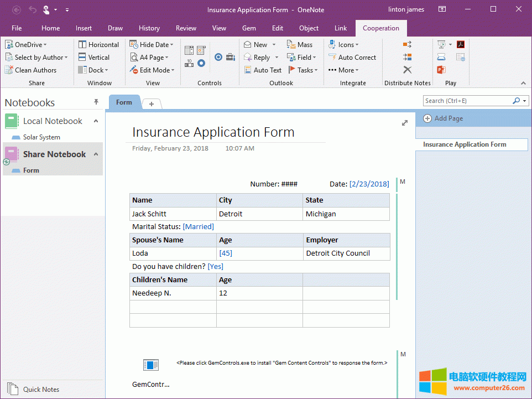Pin the Notebooks pane
The image size is (532, 399).
point(96,102)
